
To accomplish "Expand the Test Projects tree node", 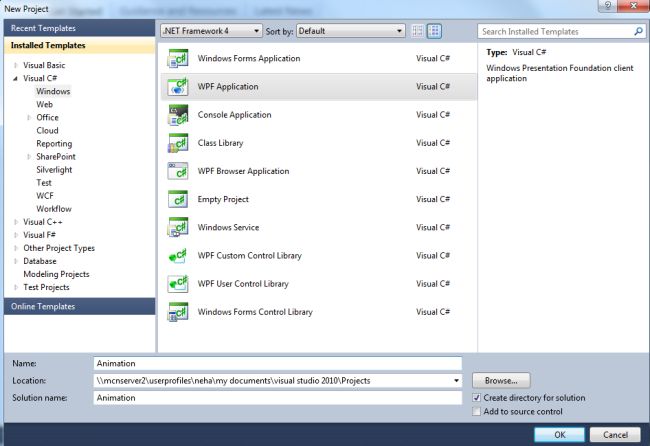I will (x=16, y=287).
